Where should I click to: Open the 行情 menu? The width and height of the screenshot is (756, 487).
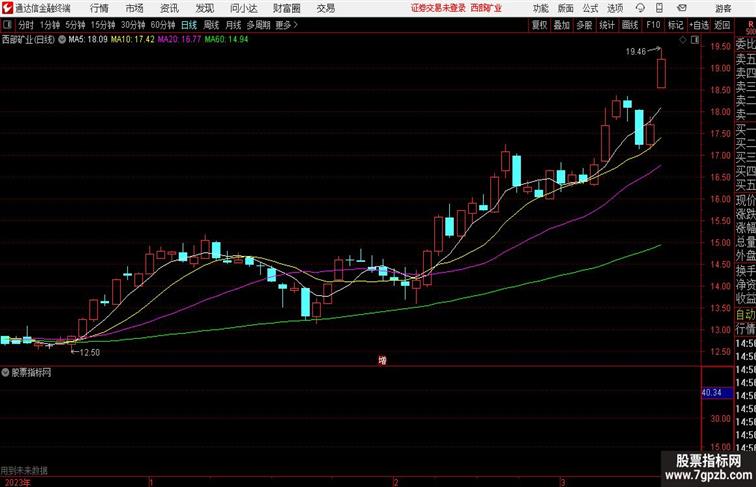tap(99, 8)
